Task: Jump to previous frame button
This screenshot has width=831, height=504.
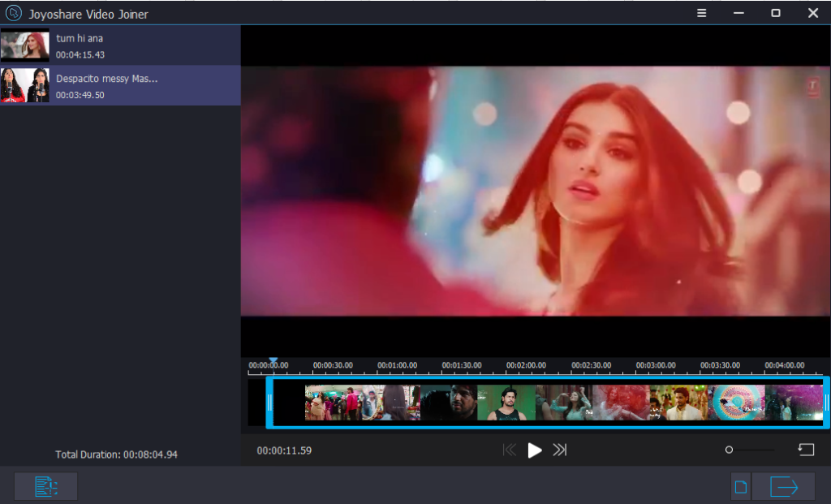Action: point(510,450)
